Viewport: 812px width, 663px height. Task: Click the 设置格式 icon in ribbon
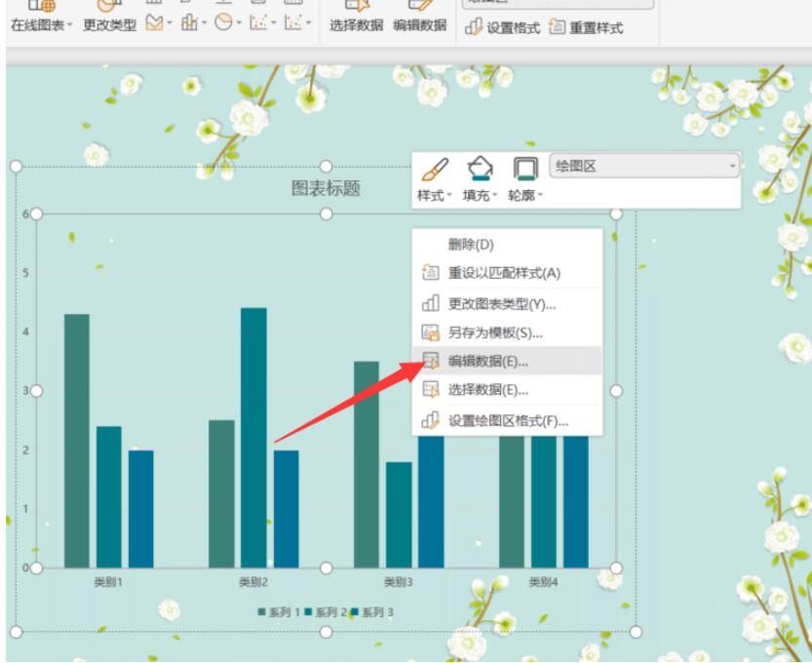474,27
